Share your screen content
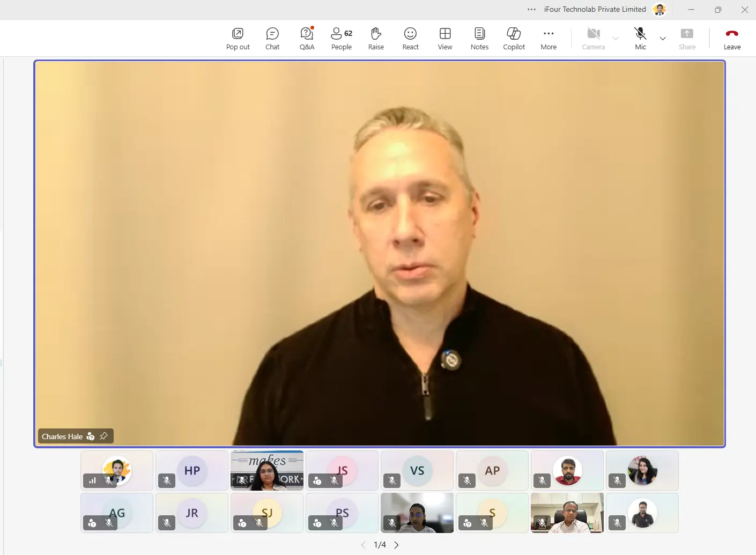 click(x=687, y=39)
